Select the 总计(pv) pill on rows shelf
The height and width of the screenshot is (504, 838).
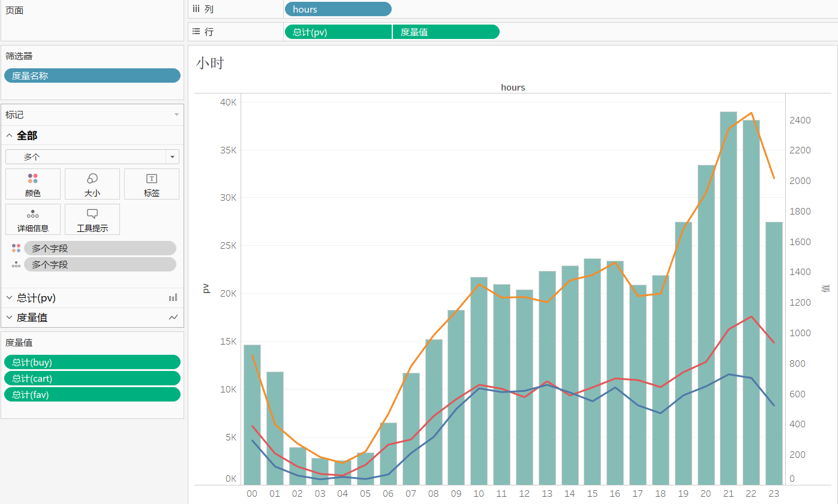pos(338,32)
